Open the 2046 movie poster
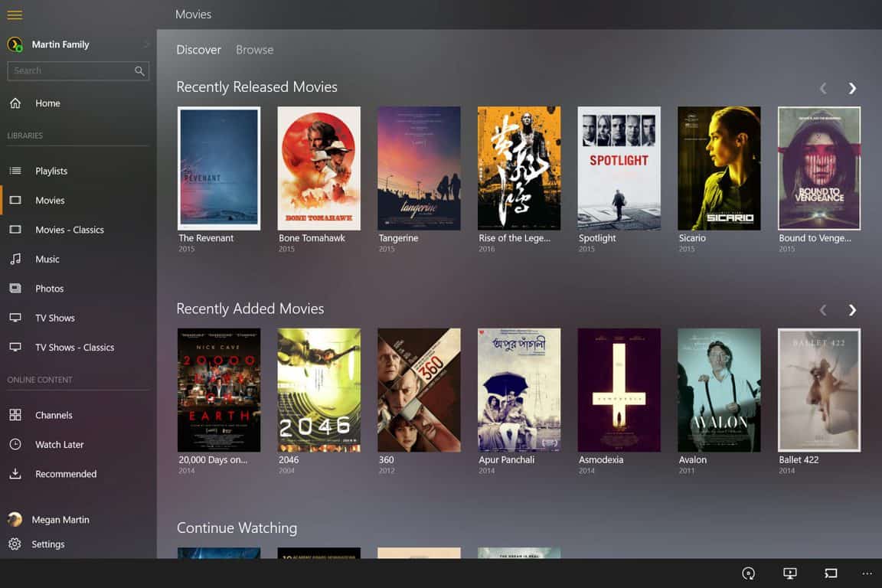This screenshot has height=588, width=882. pyautogui.click(x=319, y=390)
